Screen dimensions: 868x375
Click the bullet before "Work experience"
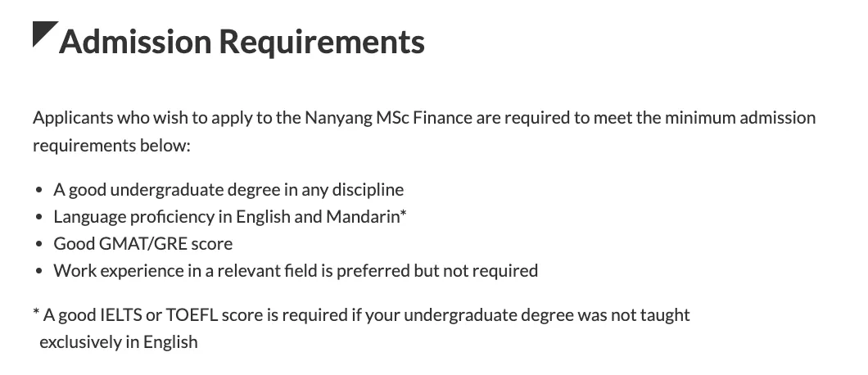pyautogui.click(x=39, y=270)
